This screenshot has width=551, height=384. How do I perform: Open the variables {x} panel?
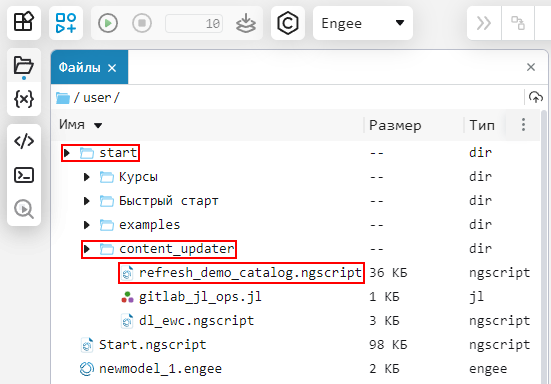pos(24,99)
